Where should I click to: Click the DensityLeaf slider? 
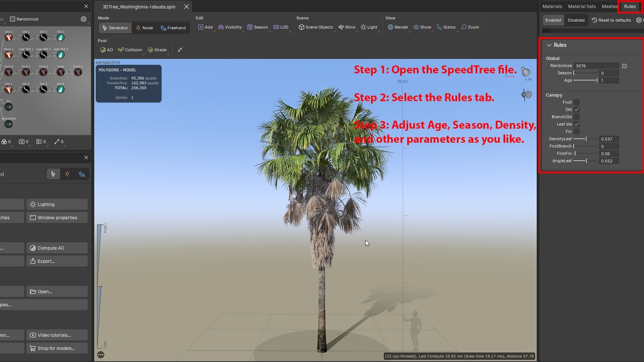pyautogui.click(x=586, y=139)
